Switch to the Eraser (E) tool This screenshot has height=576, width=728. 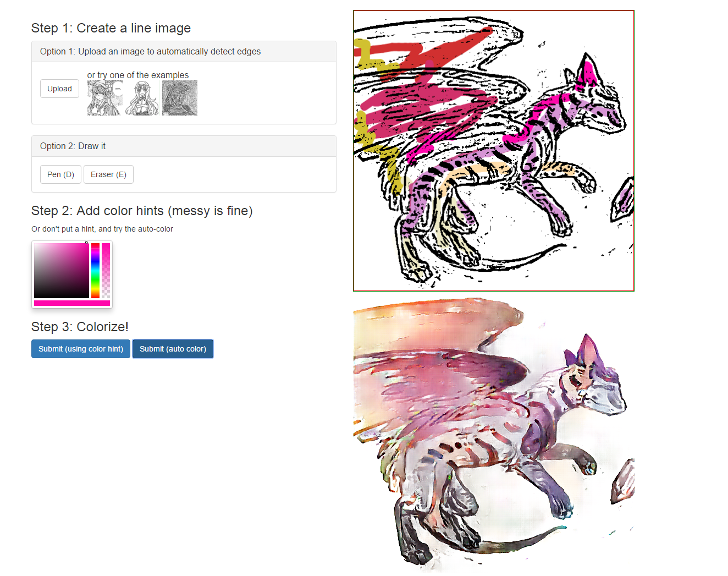(x=108, y=174)
